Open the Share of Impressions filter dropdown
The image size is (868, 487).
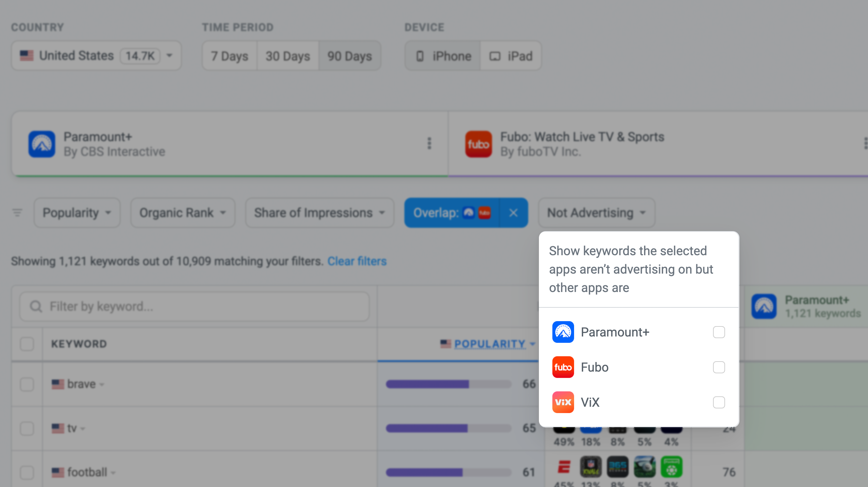(x=318, y=212)
